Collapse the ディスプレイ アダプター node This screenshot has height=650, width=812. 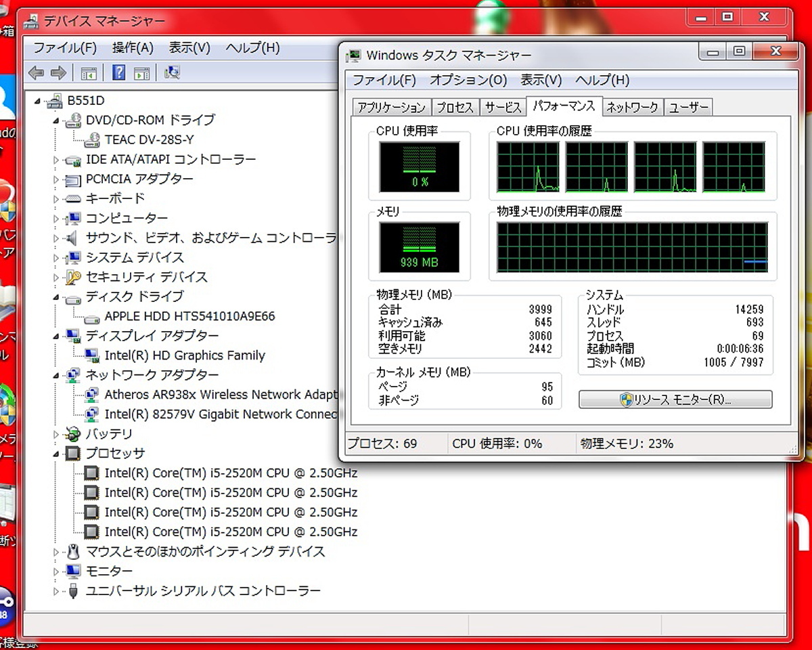57,337
